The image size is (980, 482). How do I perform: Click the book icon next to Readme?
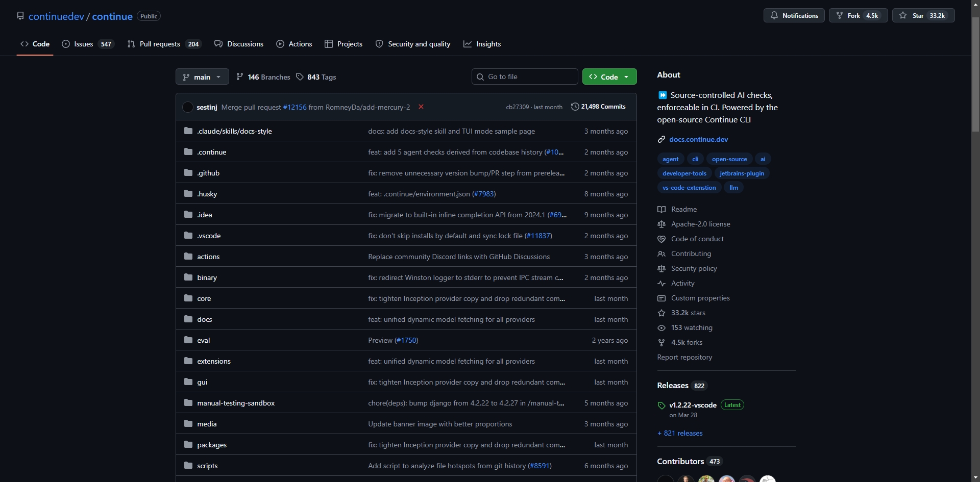pyautogui.click(x=661, y=209)
